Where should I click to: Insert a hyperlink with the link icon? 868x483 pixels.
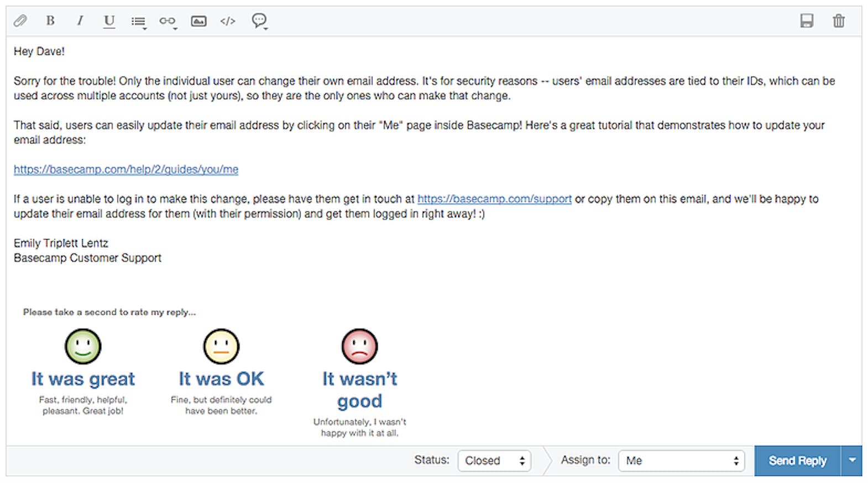click(168, 21)
